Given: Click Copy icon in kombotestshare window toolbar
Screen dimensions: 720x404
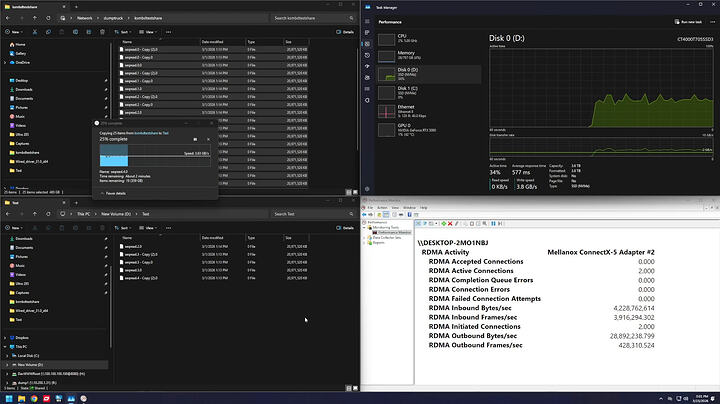Looking at the screenshot, I should point(48,32).
